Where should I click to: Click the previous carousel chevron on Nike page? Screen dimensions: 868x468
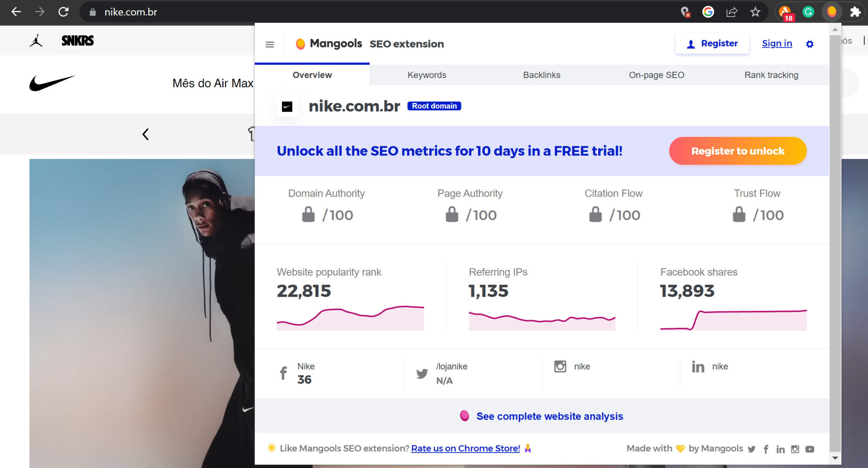[x=146, y=134]
